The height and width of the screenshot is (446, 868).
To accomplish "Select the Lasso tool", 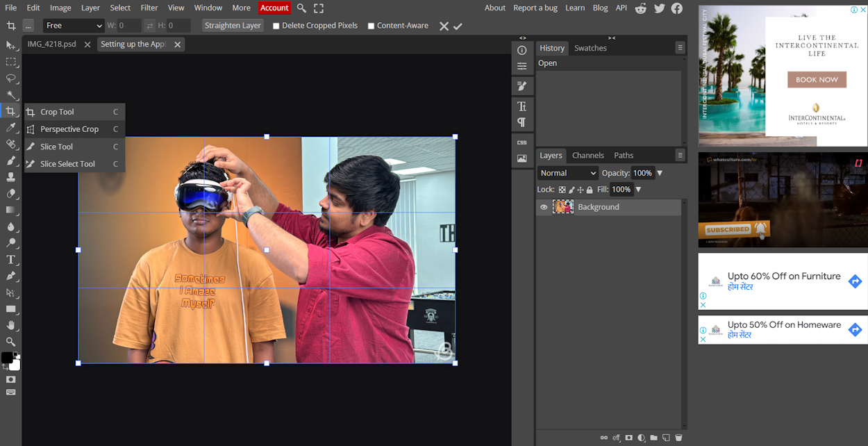I will (10, 78).
